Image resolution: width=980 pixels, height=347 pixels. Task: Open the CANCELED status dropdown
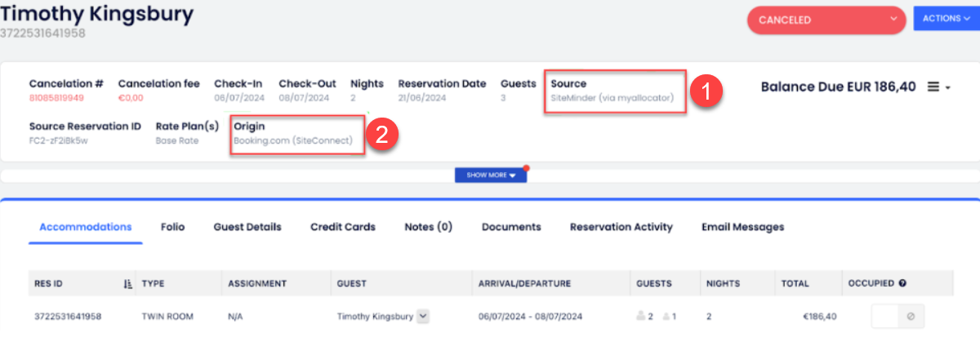pyautogui.click(x=826, y=20)
